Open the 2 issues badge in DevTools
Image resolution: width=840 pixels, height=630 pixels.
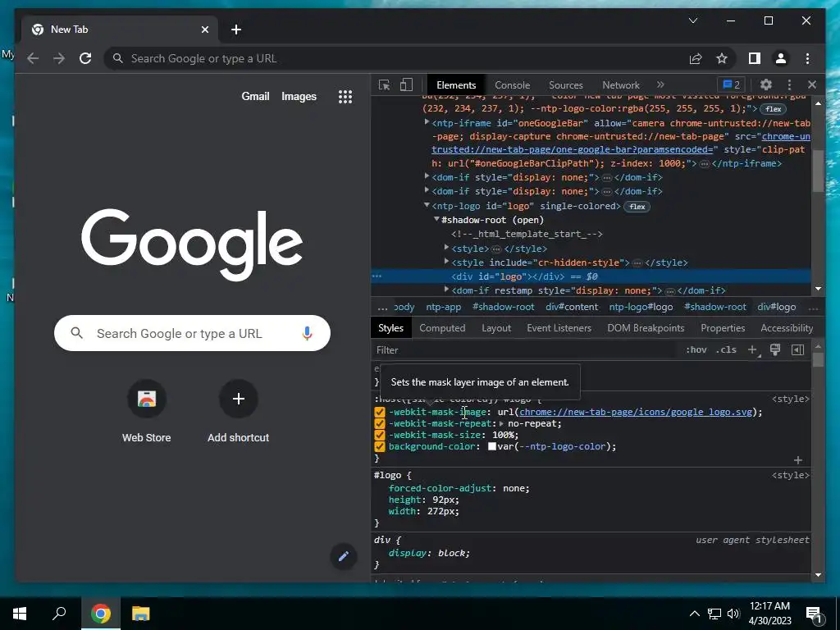[731, 84]
